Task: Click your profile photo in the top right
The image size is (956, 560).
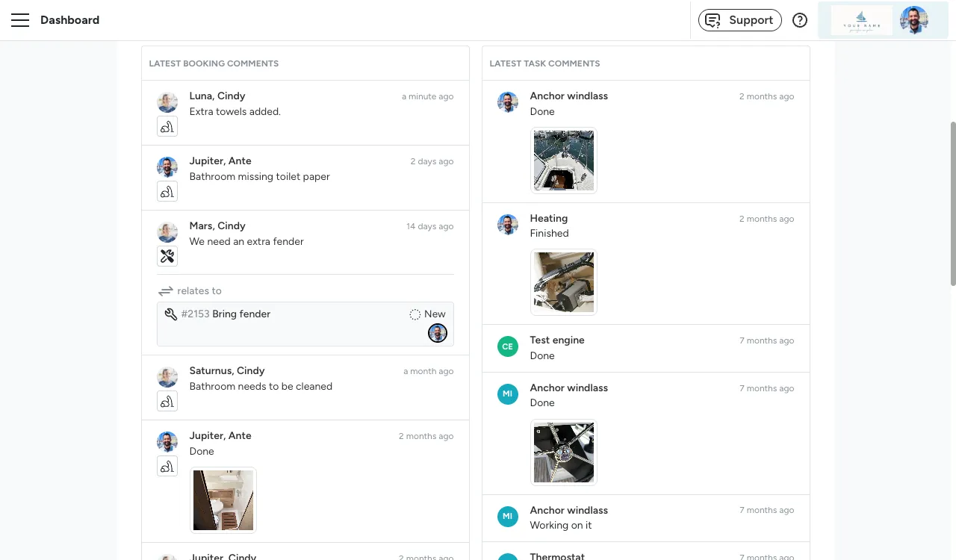Action: pos(914,20)
